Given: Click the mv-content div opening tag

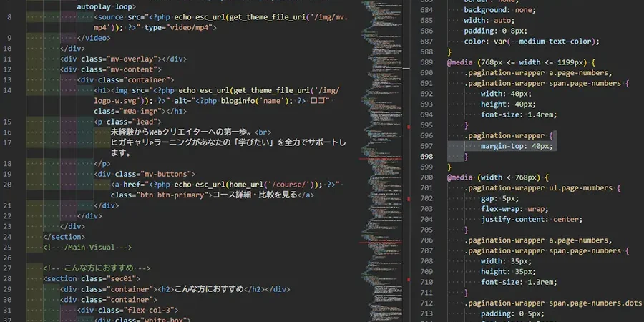Looking at the screenshot, I should pyautogui.click(x=110, y=69).
